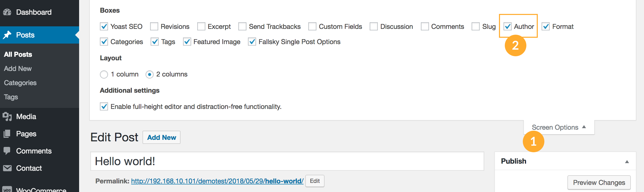Open Categories in Posts submenu
The height and width of the screenshot is (192, 644).
[20, 83]
